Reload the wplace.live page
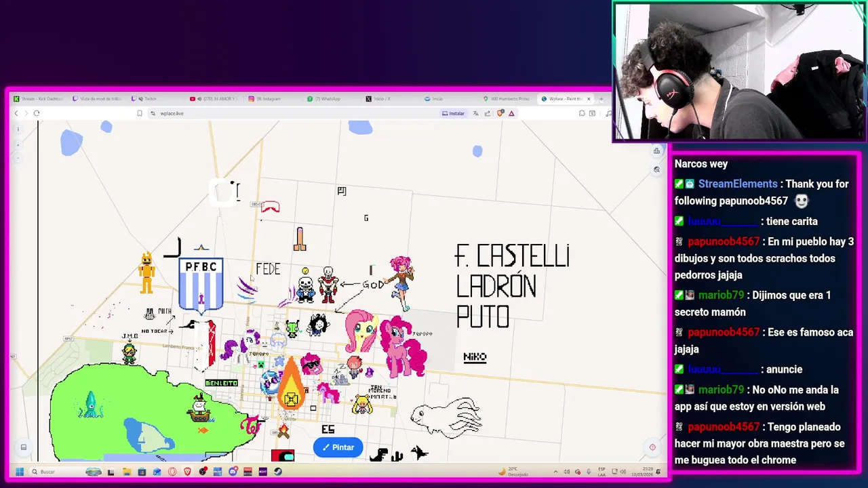 pos(37,113)
